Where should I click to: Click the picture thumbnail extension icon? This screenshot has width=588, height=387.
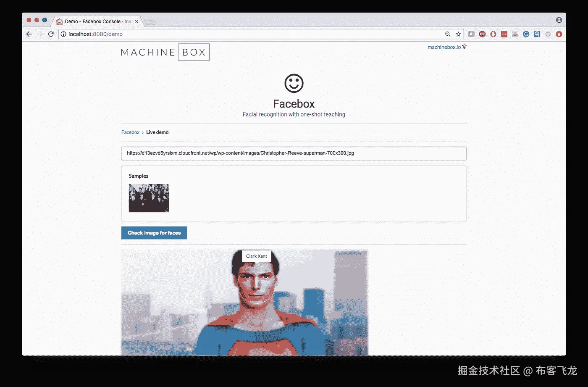(x=515, y=34)
